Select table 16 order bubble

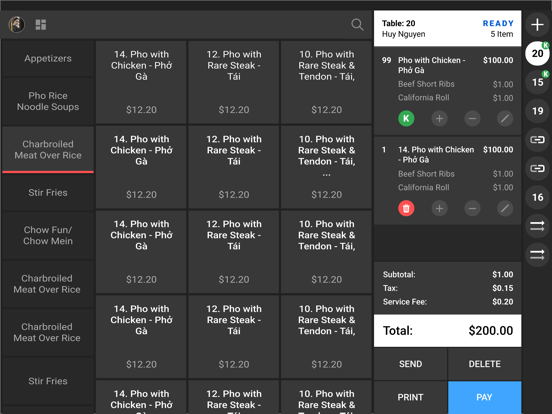coord(537,197)
